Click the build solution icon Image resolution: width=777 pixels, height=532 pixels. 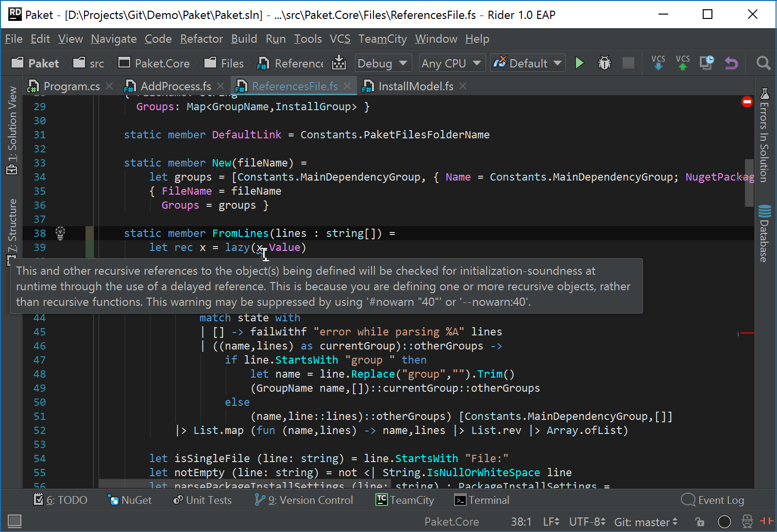339,63
